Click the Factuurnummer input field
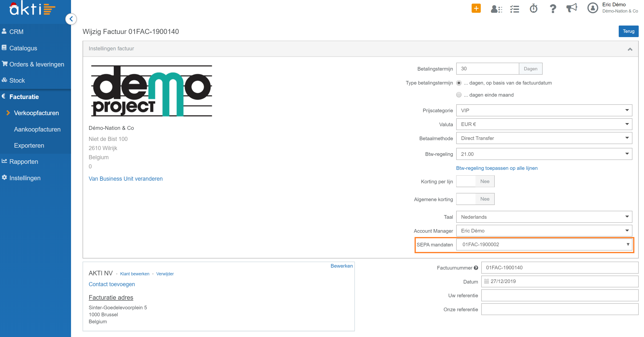This screenshot has height=337, width=644. (560, 268)
